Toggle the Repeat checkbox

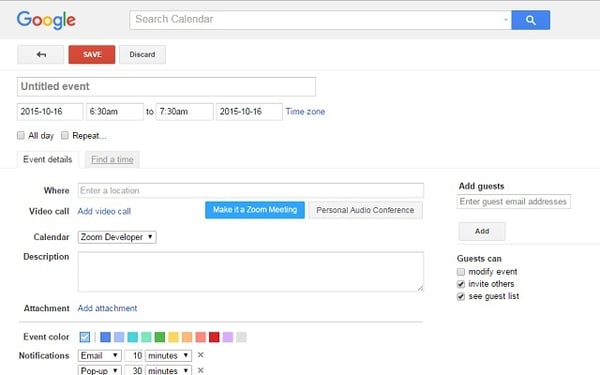(x=65, y=135)
